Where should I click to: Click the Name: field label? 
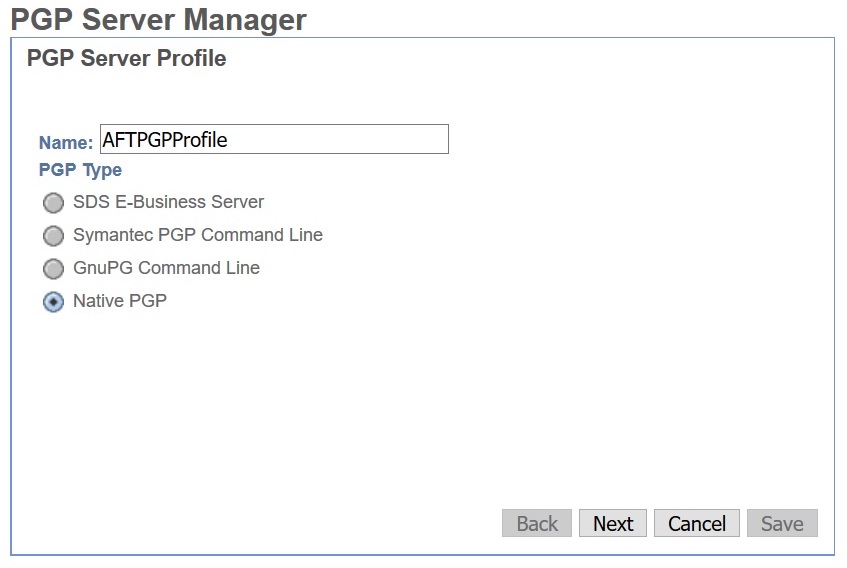tap(66, 143)
